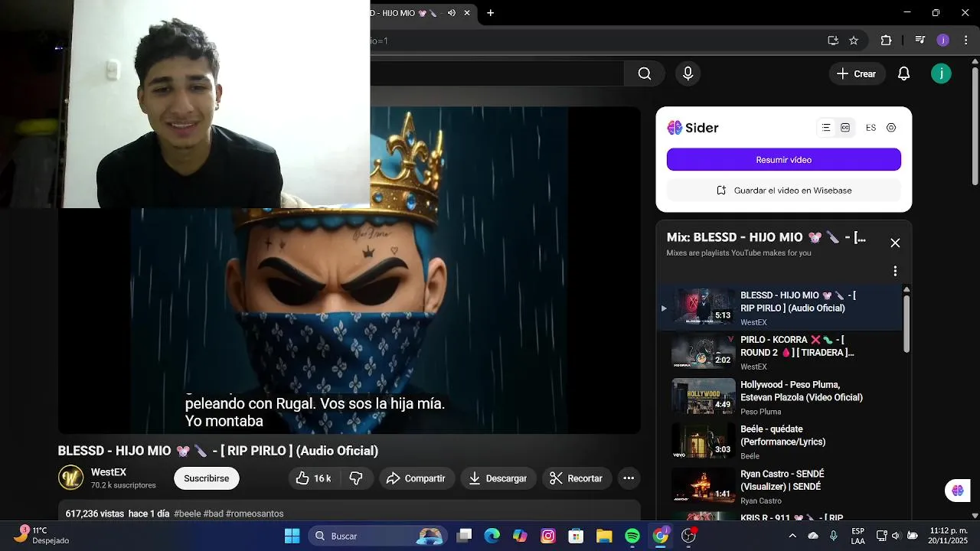Click the tray microphone icon
This screenshot has width=980, height=551.
834,536
